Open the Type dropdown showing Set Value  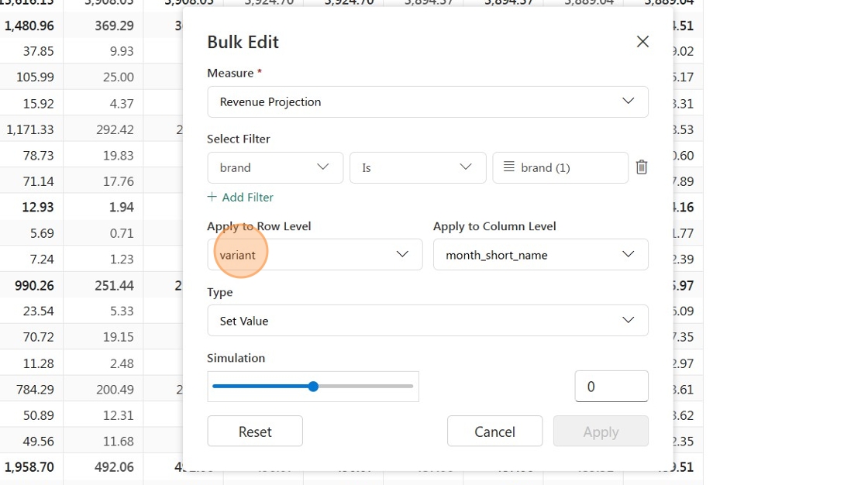tap(427, 321)
